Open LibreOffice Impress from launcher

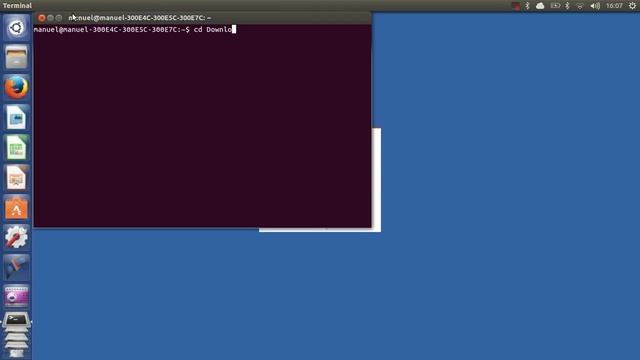click(16, 178)
